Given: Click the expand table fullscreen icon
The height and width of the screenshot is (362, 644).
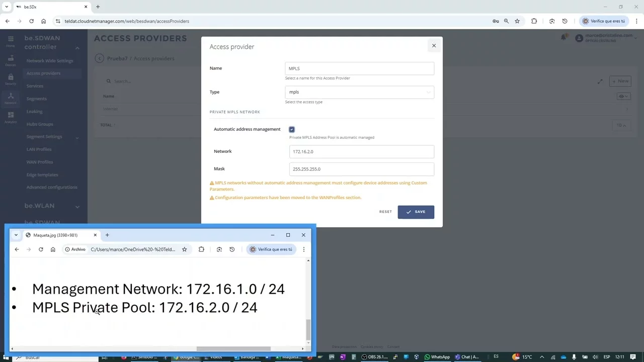Looking at the screenshot, I should point(600,81).
